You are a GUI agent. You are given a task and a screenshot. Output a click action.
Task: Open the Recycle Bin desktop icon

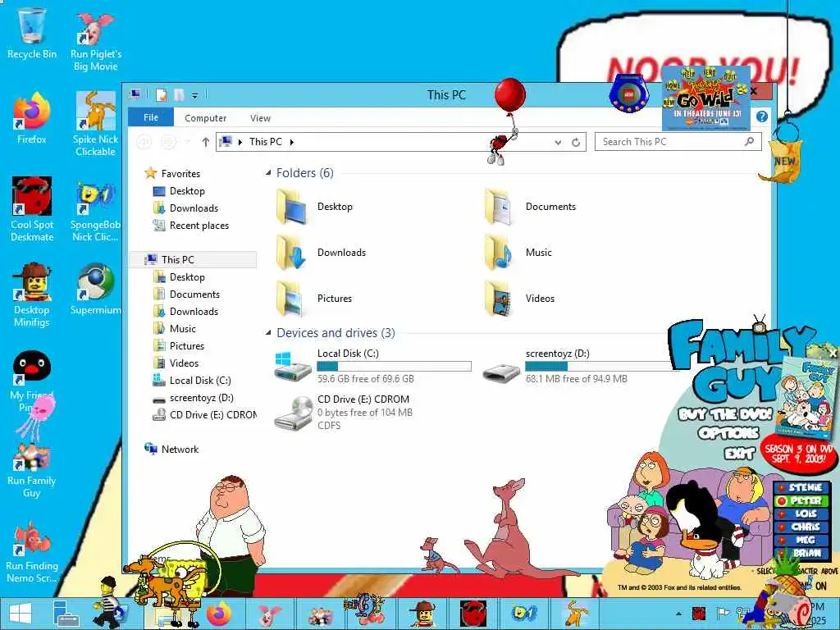click(x=32, y=33)
